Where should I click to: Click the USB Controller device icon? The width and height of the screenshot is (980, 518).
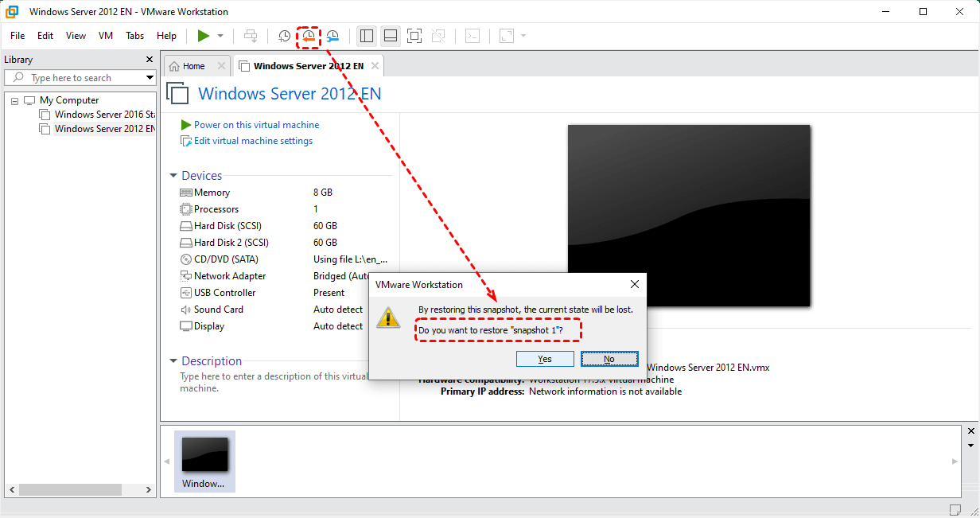coord(187,293)
